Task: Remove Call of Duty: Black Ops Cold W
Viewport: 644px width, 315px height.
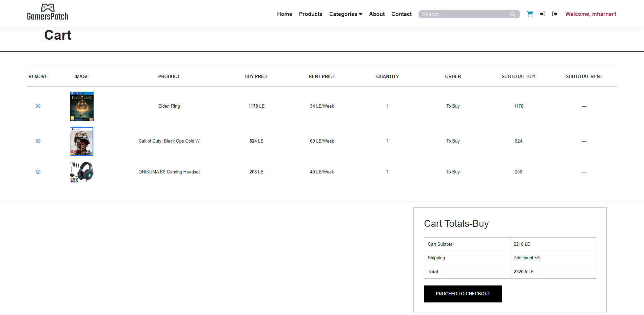Action: 38,141
